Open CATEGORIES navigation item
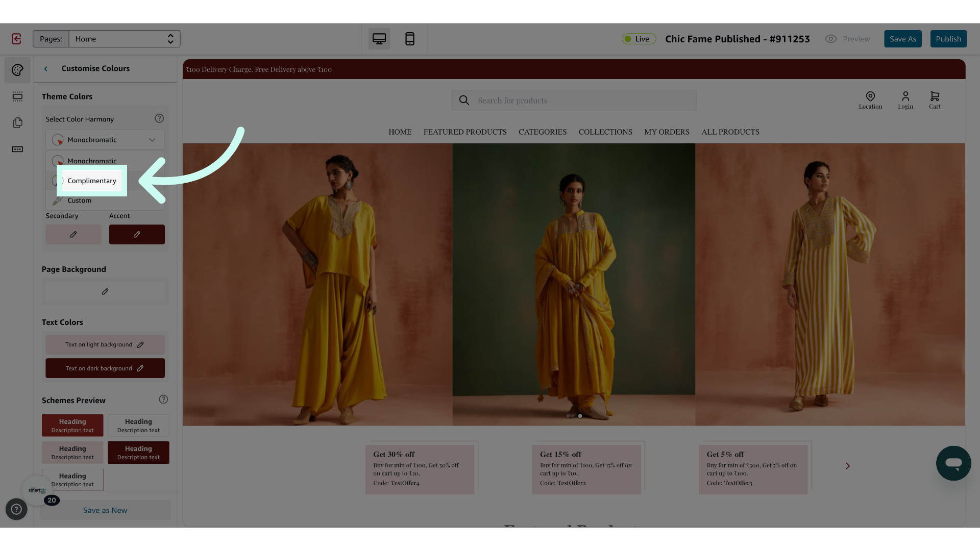 (x=543, y=132)
